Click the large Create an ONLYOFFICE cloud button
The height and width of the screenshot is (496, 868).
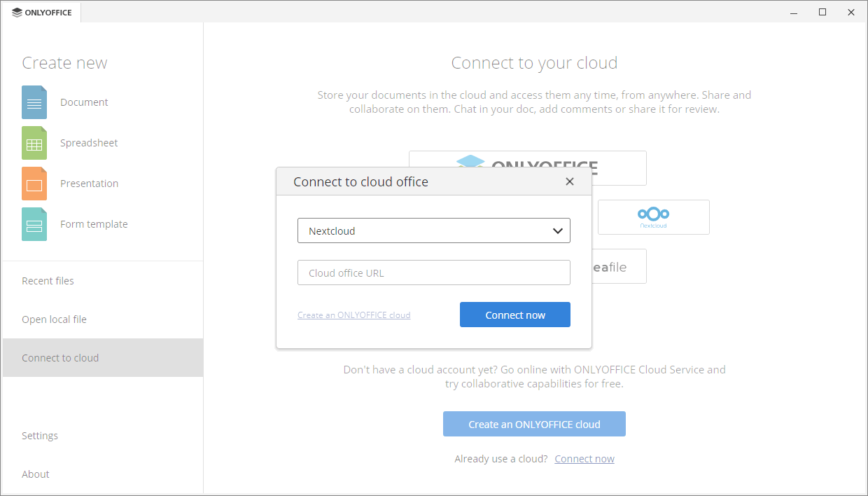click(x=534, y=424)
